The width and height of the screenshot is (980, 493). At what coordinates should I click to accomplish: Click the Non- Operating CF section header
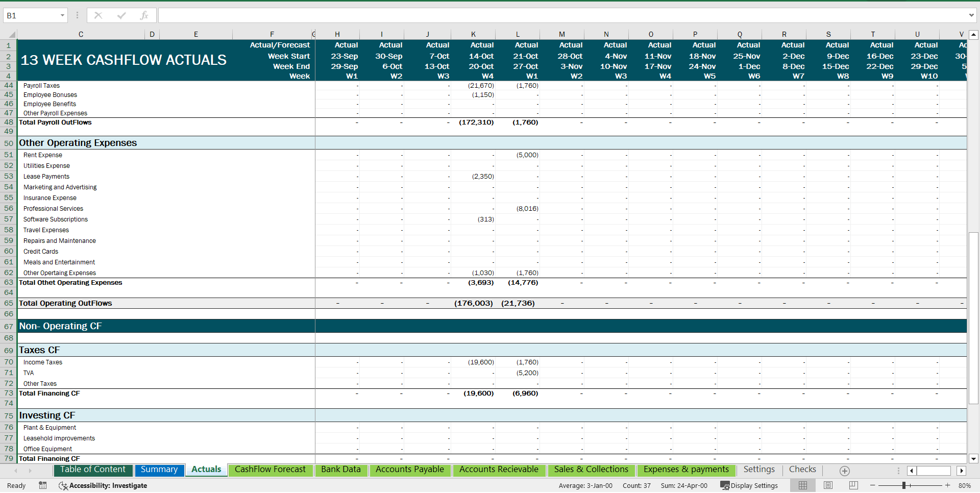[x=60, y=326]
